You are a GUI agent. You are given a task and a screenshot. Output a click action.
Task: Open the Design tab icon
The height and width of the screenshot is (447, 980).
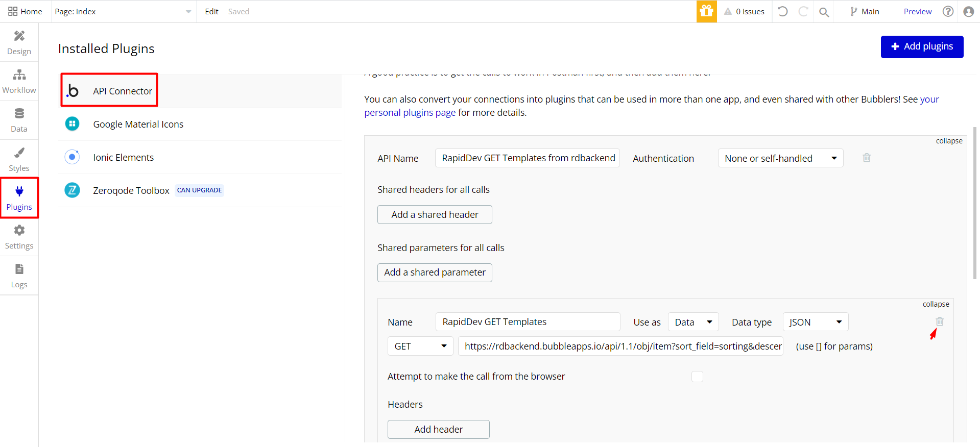(x=19, y=36)
